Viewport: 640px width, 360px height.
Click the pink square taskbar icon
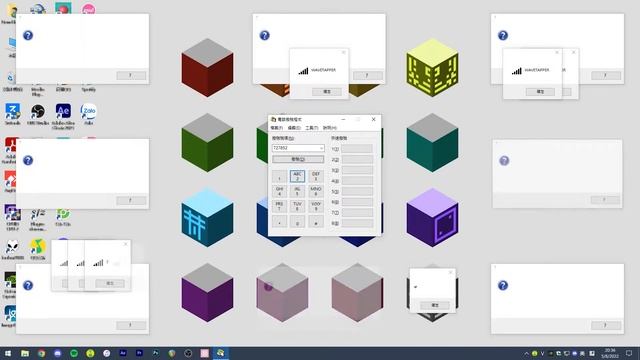point(204,353)
